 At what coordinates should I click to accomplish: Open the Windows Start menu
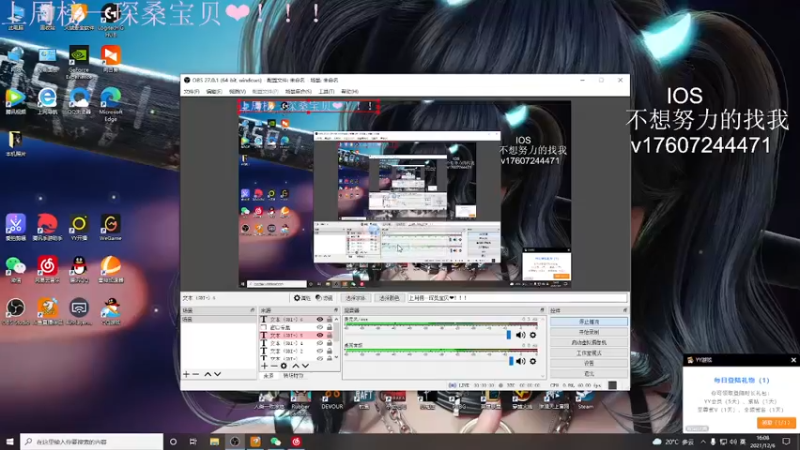[10, 442]
